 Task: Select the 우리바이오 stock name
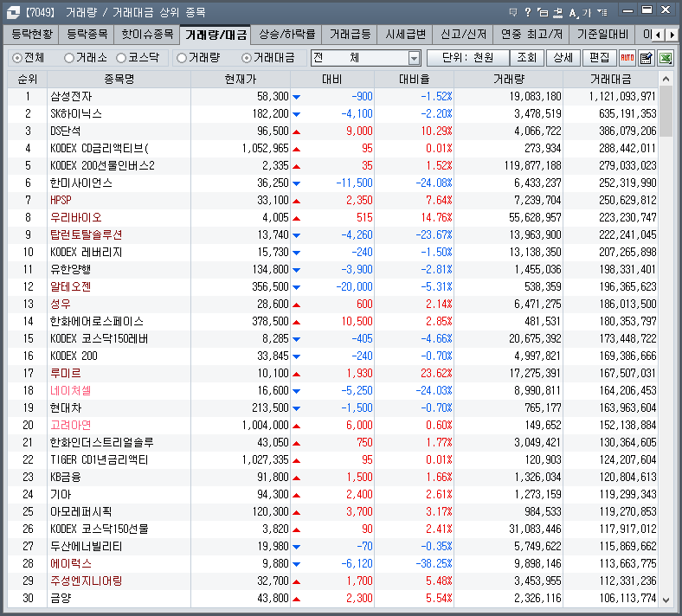tap(75, 218)
